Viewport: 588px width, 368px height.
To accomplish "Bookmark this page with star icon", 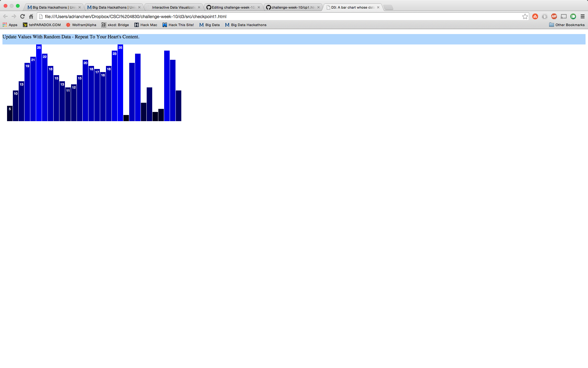I will tap(525, 17).
